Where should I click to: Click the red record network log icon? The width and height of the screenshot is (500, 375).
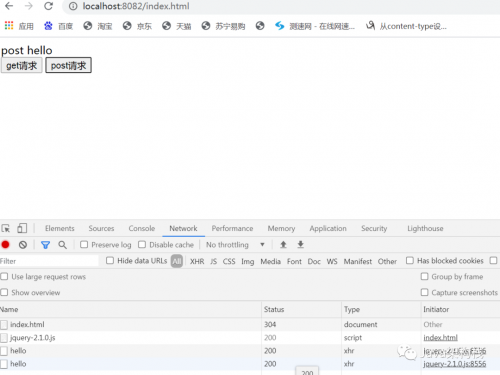coord(5,245)
